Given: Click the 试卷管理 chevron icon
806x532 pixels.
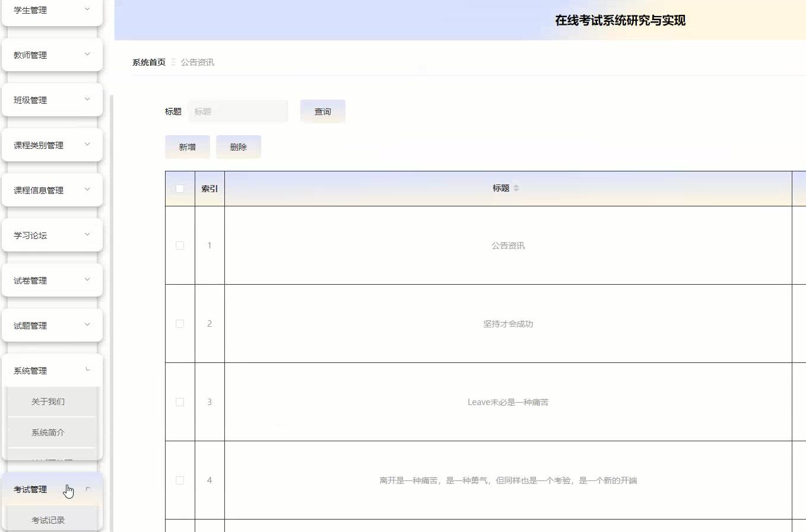Looking at the screenshot, I should coord(87,279).
